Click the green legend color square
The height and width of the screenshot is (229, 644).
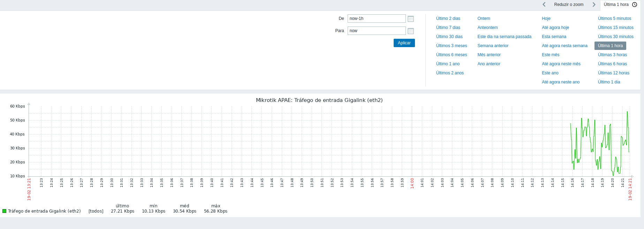(x=5, y=211)
